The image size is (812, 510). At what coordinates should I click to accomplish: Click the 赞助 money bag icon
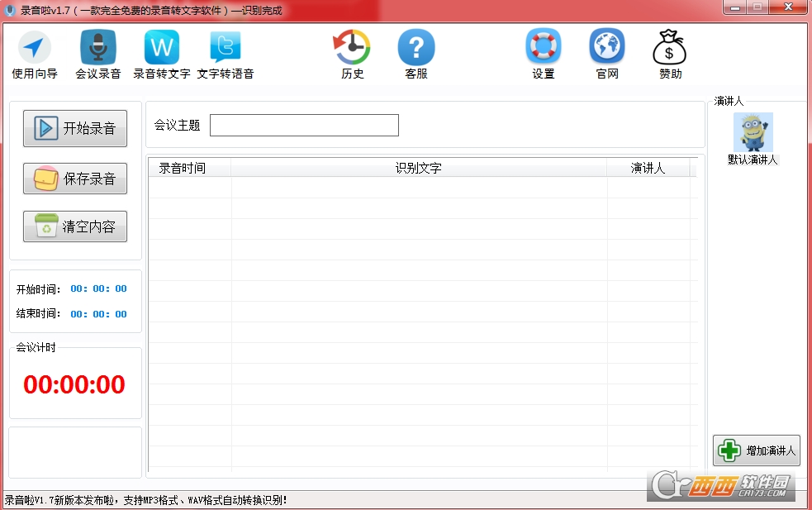pos(670,48)
